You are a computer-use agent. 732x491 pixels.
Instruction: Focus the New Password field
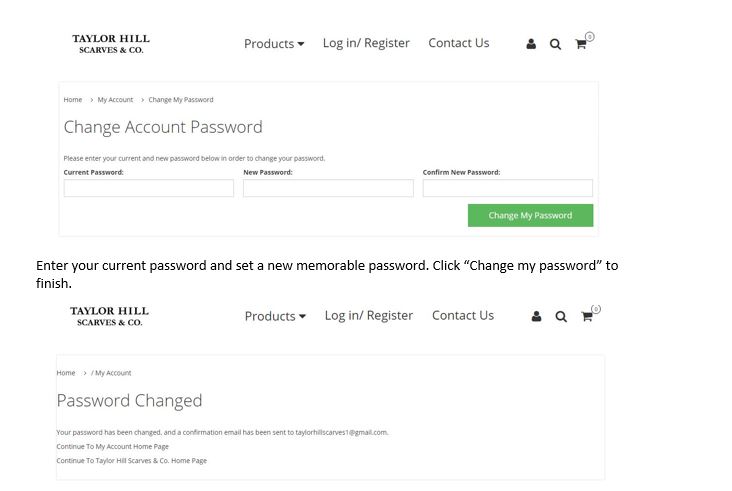pos(328,188)
